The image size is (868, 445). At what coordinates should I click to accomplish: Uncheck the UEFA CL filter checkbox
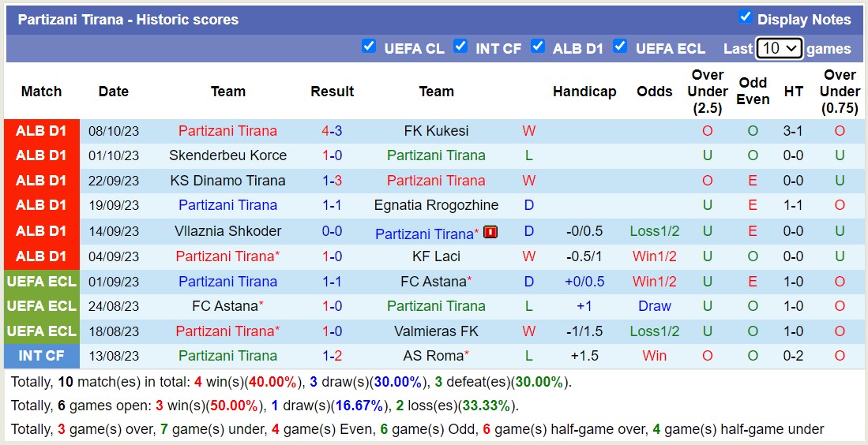tap(369, 46)
